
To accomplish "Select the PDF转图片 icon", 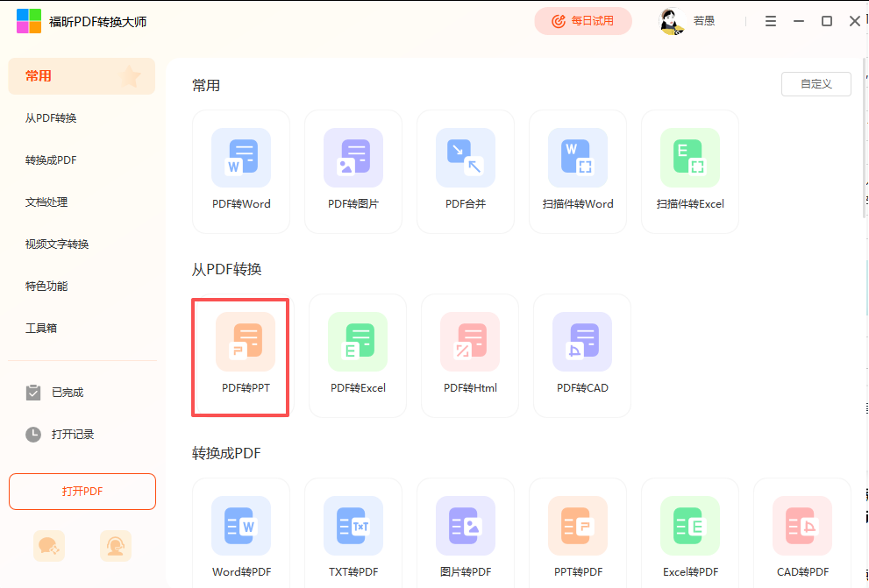I will (x=353, y=171).
